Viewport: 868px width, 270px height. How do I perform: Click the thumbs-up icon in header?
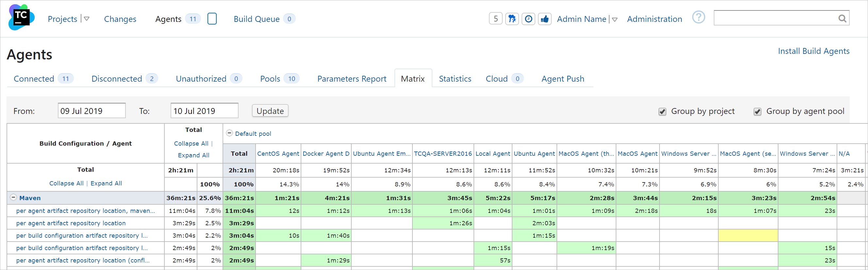click(x=544, y=19)
